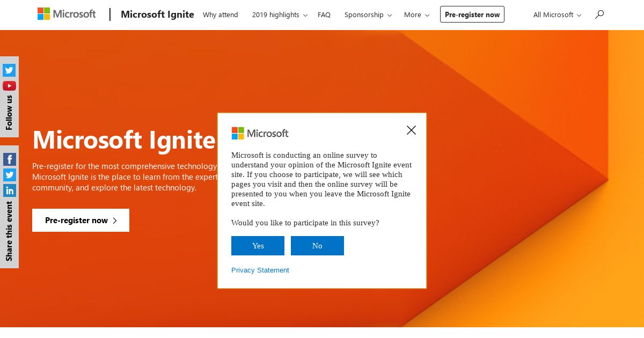644x338 pixels.
Task: Share this event on Twitter
Action: 10,175
